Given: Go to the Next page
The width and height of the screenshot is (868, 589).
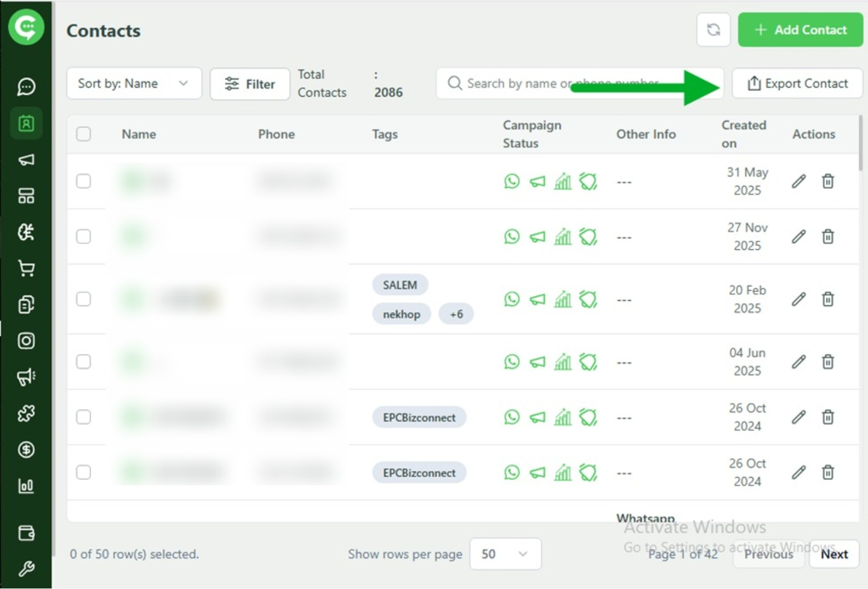Looking at the screenshot, I should tap(834, 554).
